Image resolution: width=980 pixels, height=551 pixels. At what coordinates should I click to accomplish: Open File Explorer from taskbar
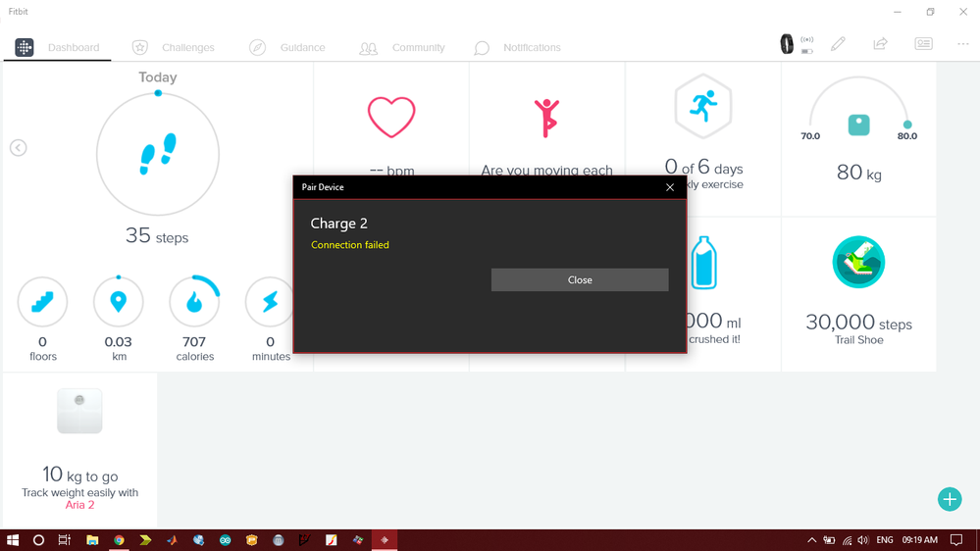click(x=92, y=540)
